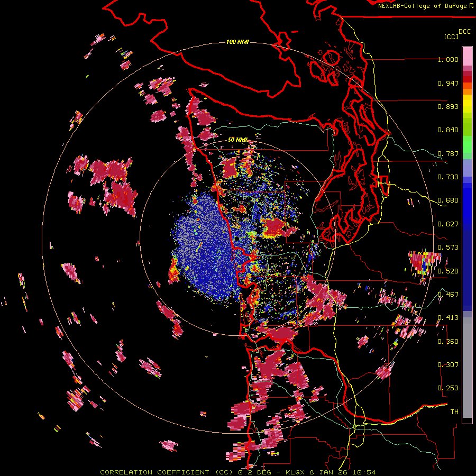Click the 0.573 legend value

448,248
